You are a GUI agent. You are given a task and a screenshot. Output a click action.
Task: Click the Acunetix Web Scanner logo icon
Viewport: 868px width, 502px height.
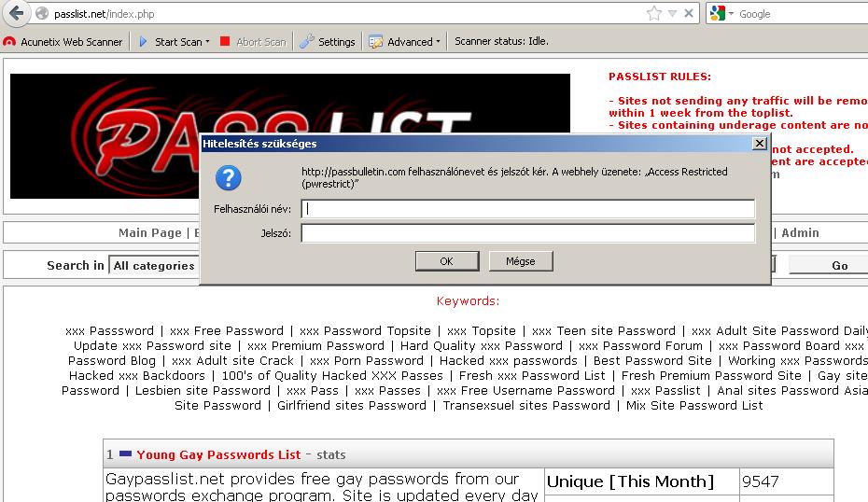pyautogui.click(x=9, y=41)
